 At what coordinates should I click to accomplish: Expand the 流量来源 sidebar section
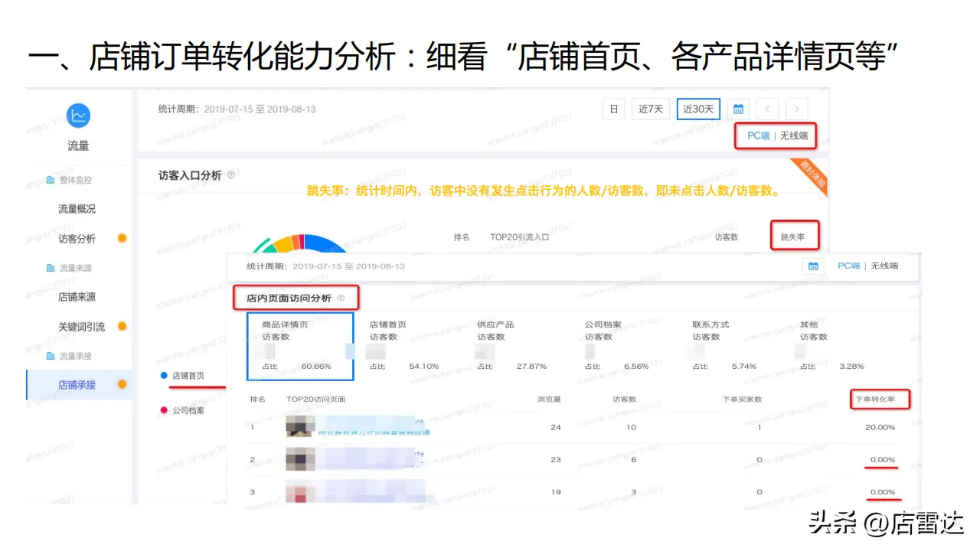tap(75, 268)
